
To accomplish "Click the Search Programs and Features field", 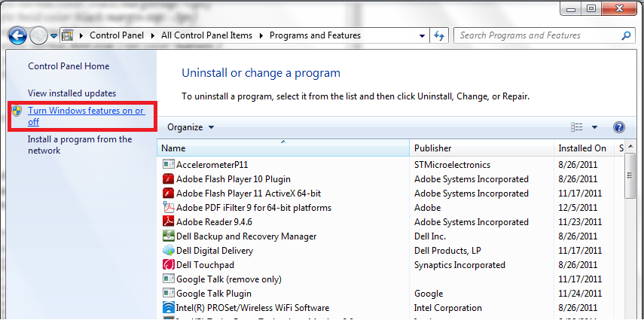I will (536, 35).
